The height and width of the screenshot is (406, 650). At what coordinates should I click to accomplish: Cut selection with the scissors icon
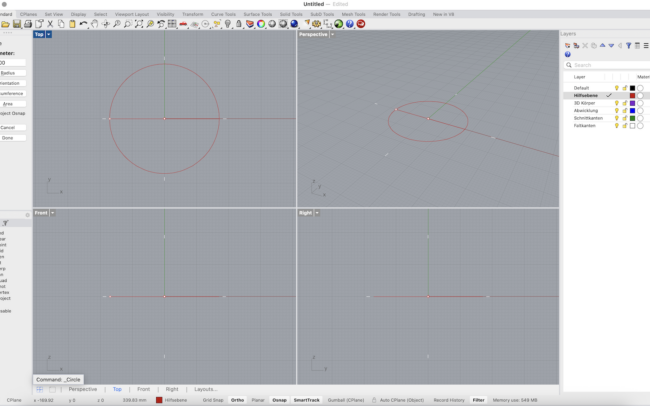[x=50, y=24]
